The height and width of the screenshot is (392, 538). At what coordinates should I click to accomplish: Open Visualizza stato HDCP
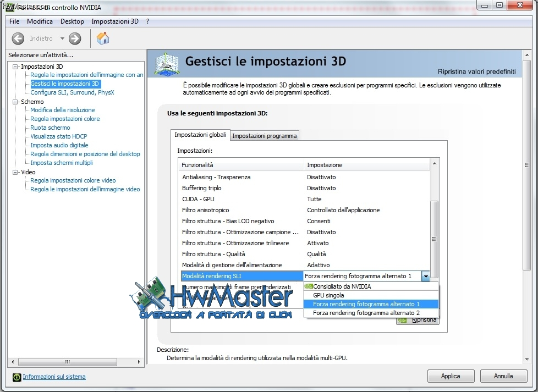(59, 136)
